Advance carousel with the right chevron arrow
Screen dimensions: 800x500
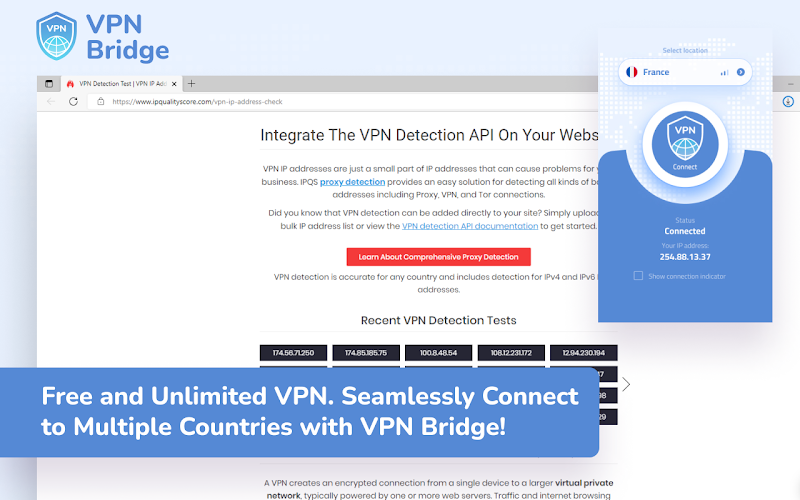click(x=626, y=384)
